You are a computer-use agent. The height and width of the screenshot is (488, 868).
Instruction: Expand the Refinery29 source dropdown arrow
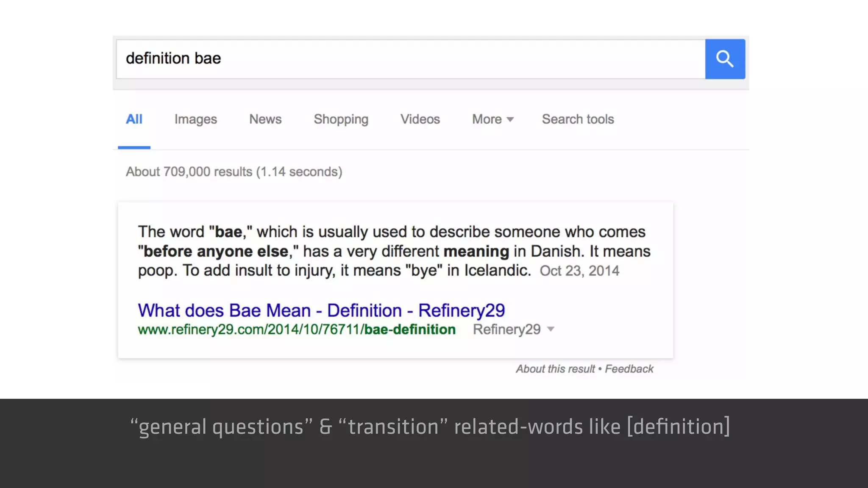(x=551, y=329)
